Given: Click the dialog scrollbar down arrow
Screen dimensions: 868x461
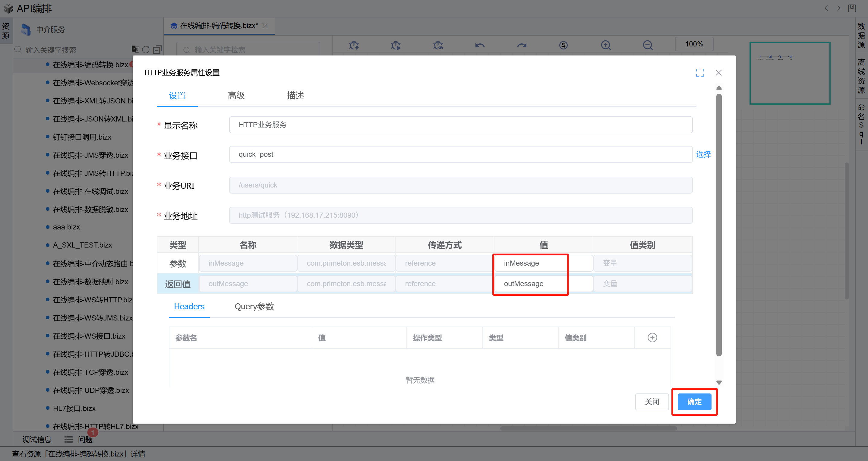Looking at the screenshot, I should 719,383.
